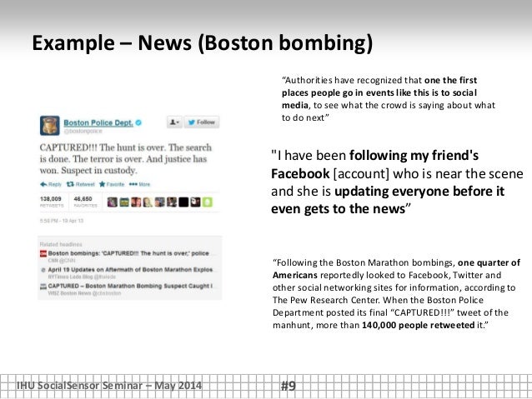Click the 'Related headlines' label
Screen dimensions: 532x399
[61, 244]
